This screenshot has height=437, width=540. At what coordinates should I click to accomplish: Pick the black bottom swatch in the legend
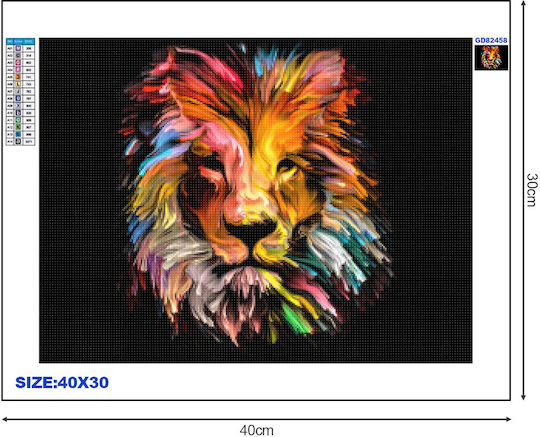point(19,141)
